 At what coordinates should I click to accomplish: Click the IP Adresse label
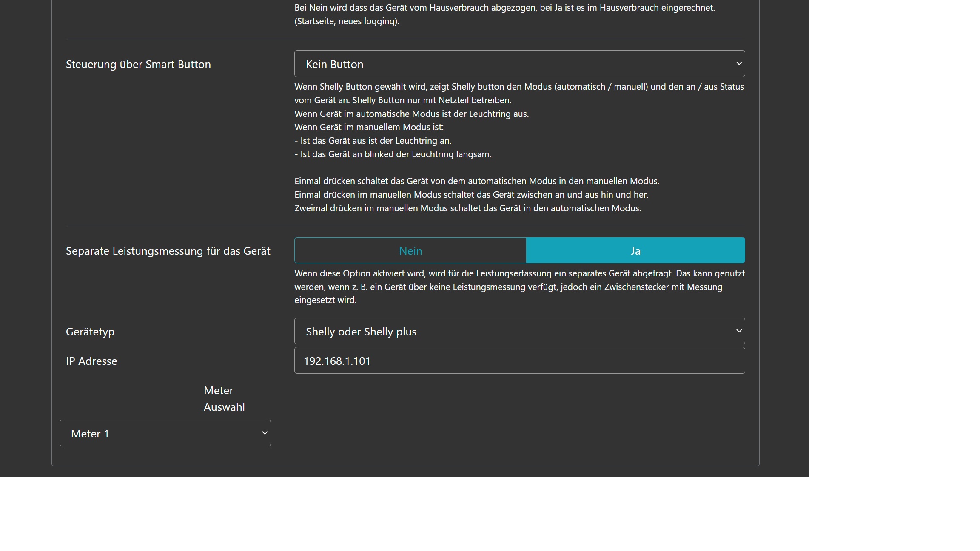91,361
